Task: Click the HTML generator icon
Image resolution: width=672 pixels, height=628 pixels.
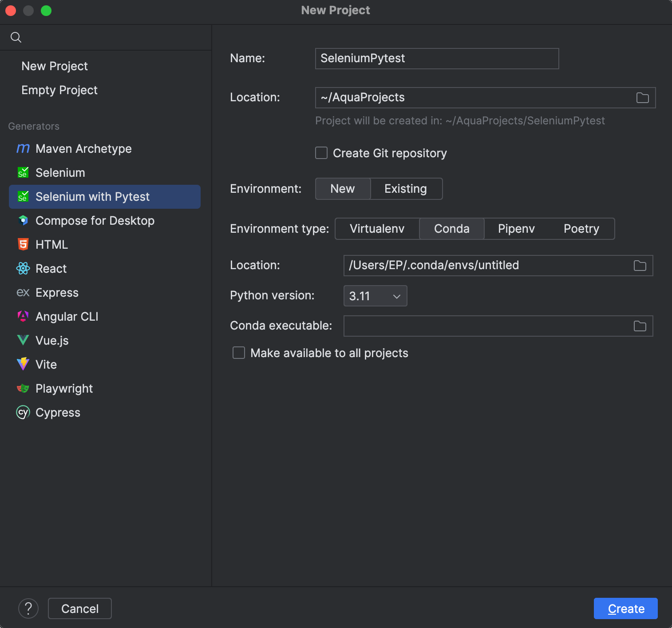Action: pyautogui.click(x=23, y=244)
